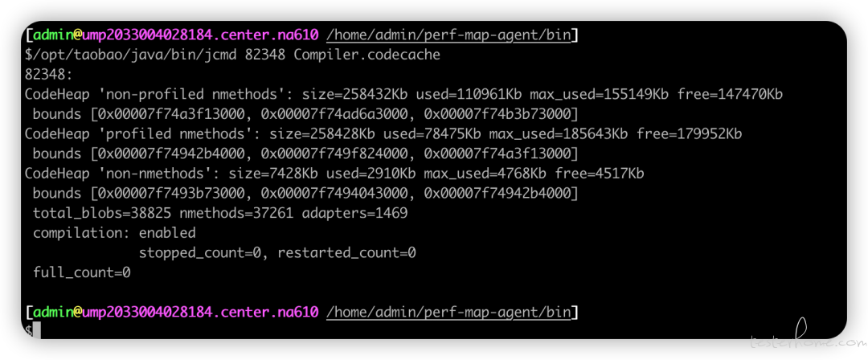The image size is (868, 360).
Task: Click the 'profiled nmethods' CodeHeap line
Action: click(383, 134)
